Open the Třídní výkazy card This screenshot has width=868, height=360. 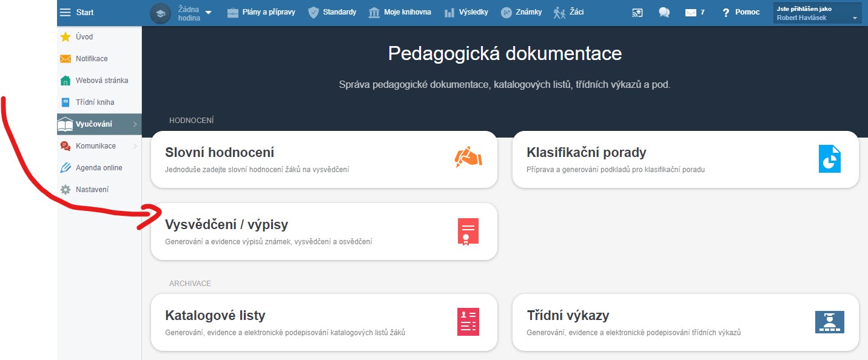(685, 322)
